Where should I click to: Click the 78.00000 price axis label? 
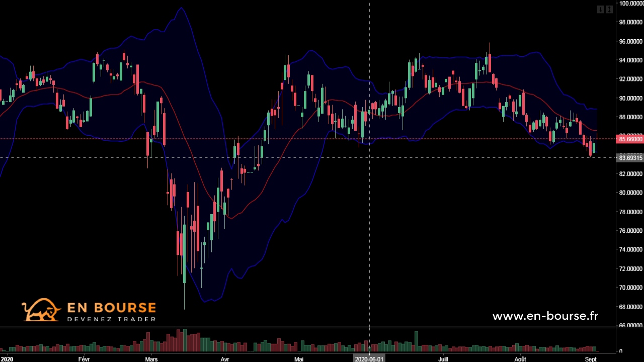point(631,212)
